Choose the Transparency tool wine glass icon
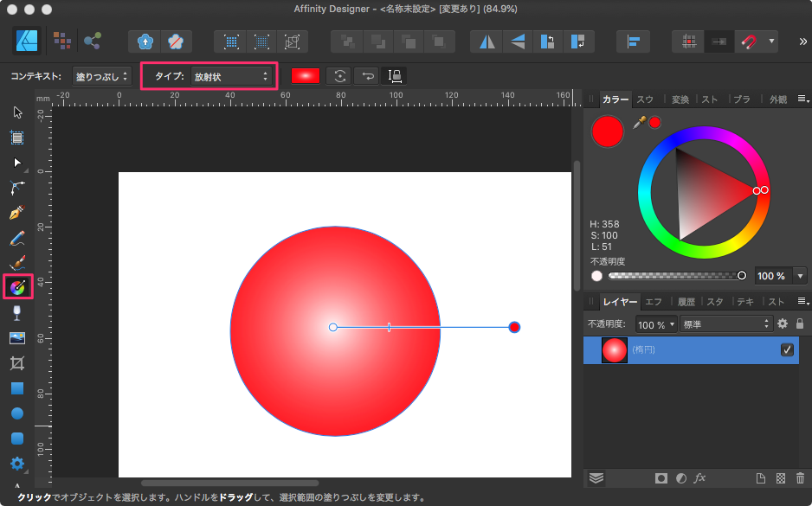 coord(16,311)
